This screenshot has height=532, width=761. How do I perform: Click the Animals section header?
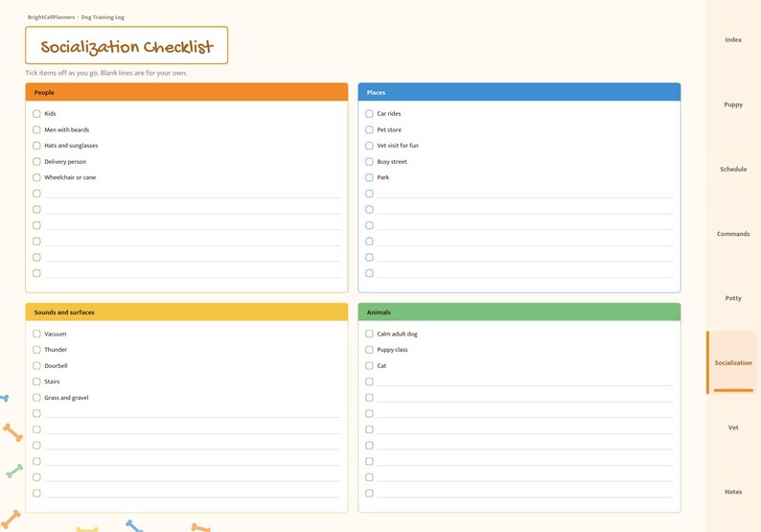tap(519, 312)
